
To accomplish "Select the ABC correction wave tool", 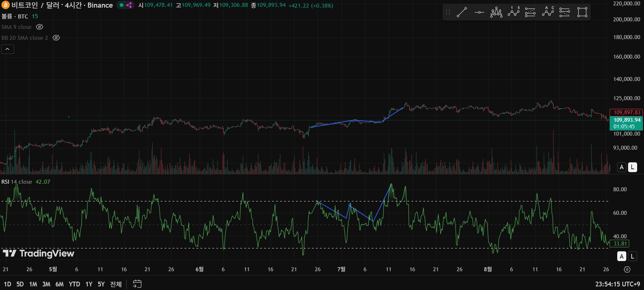I will [548, 12].
